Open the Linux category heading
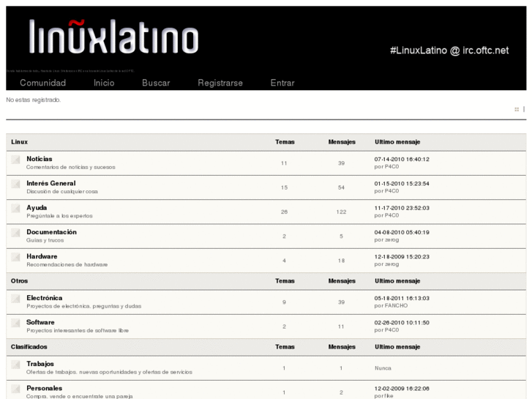 pos(19,142)
